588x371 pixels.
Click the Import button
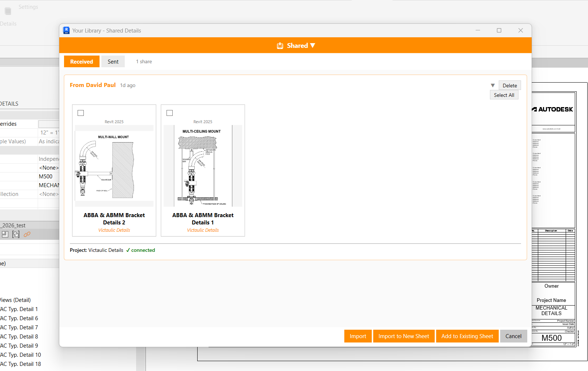358,336
